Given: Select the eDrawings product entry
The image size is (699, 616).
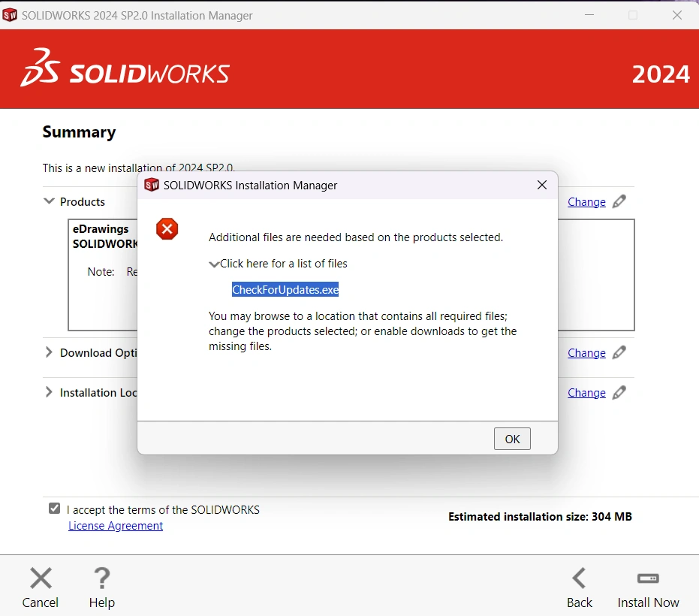Looking at the screenshot, I should 101,229.
